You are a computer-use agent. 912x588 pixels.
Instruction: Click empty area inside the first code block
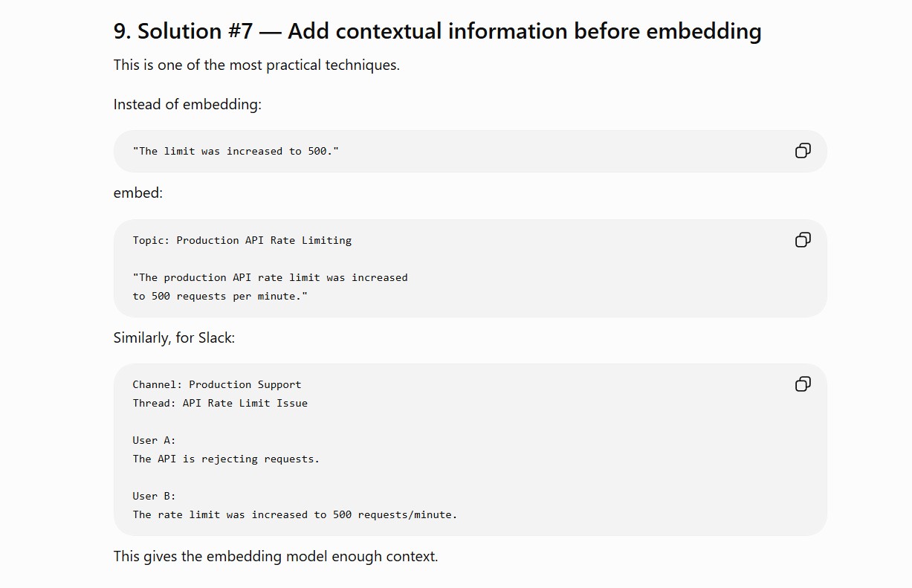565,151
